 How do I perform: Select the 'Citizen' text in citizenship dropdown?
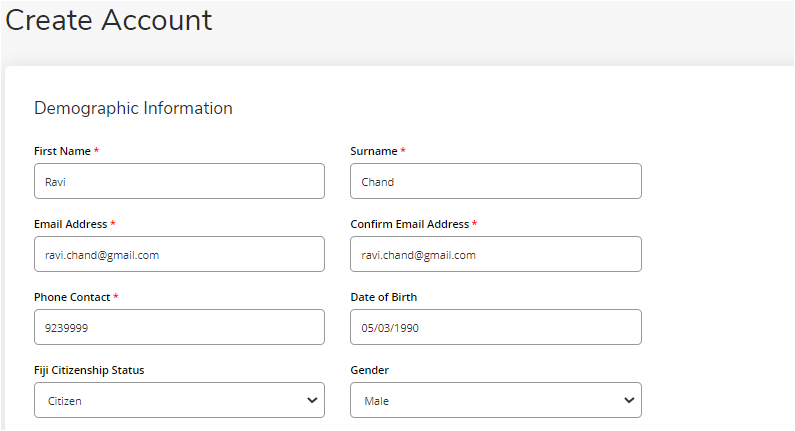point(64,401)
